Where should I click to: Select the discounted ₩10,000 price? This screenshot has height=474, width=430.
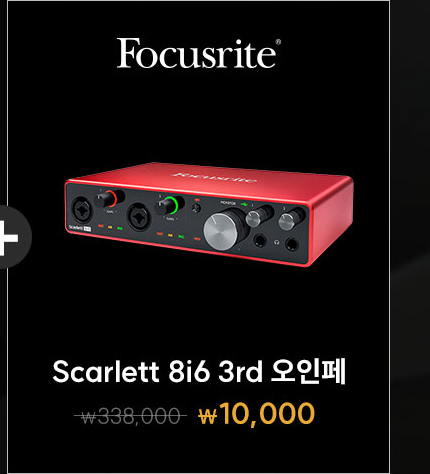pyautogui.click(x=256, y=414)
